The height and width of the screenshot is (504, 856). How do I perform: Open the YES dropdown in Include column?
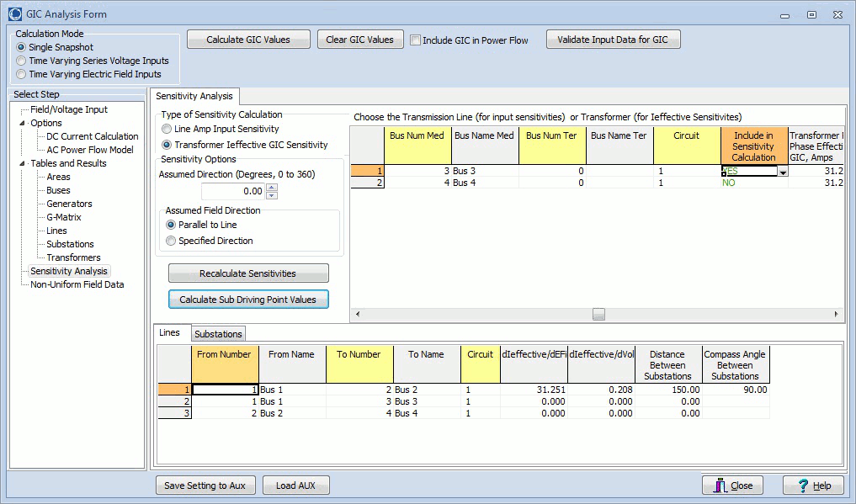pos(783,172)
